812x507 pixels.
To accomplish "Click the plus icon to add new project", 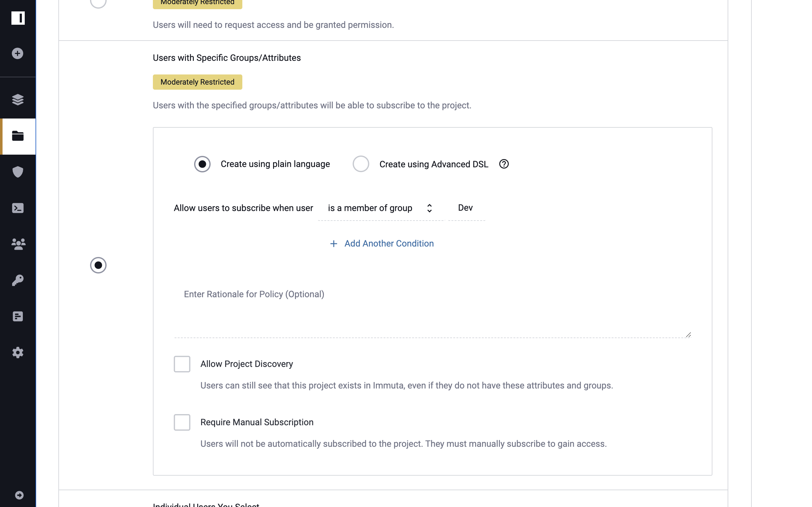I will (x=17, y=53).
